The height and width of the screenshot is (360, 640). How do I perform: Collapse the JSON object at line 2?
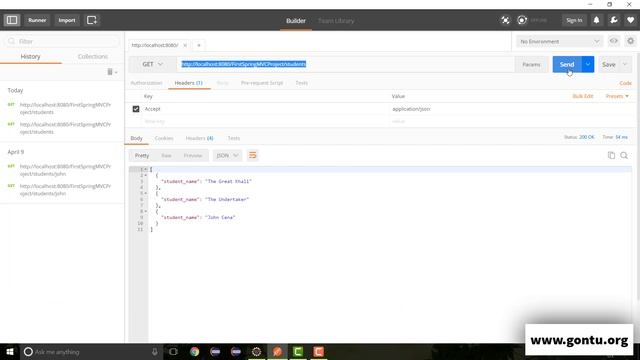(146, 175)
